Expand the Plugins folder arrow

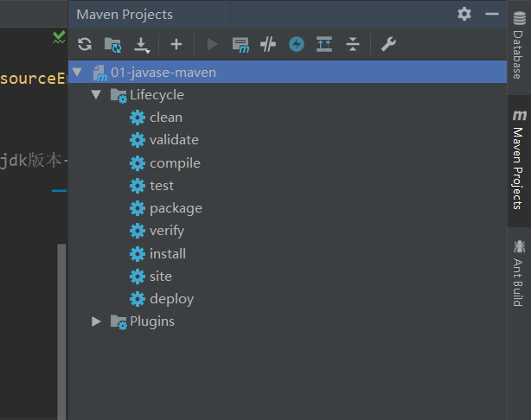tap(96, 321)
